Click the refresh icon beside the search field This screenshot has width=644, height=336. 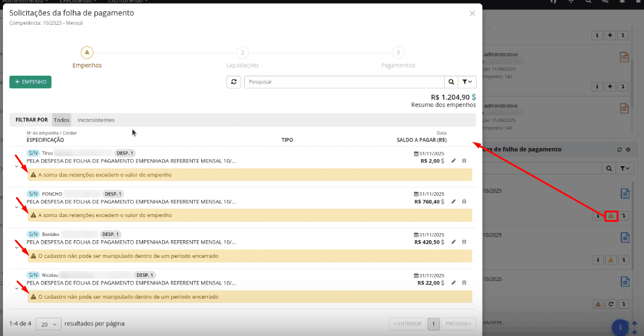(234, 82)
